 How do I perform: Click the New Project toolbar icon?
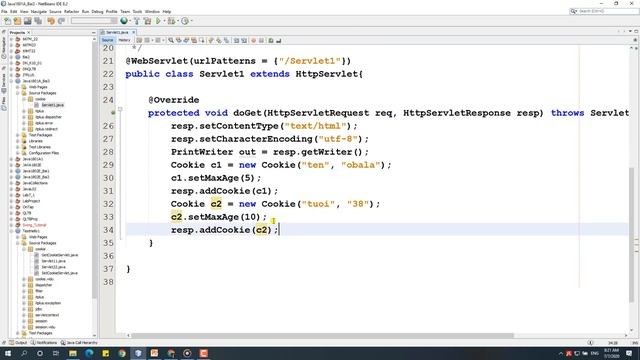[x=18, y=21]
